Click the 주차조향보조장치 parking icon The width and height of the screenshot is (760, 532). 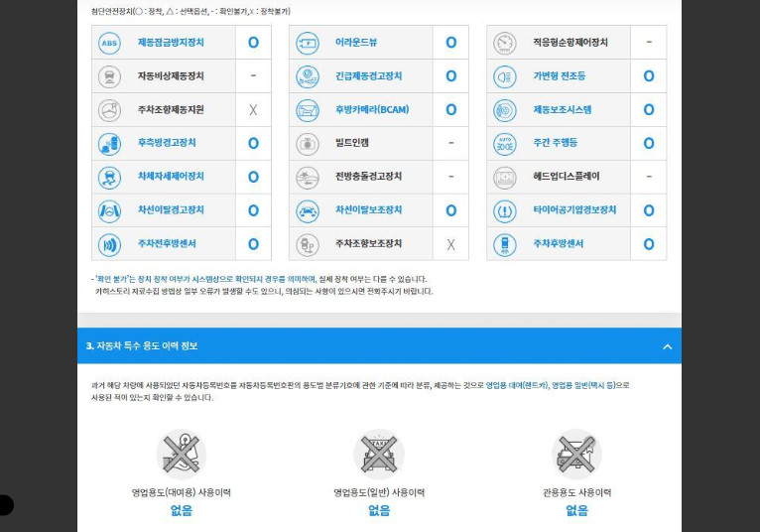tap(308, 244)
